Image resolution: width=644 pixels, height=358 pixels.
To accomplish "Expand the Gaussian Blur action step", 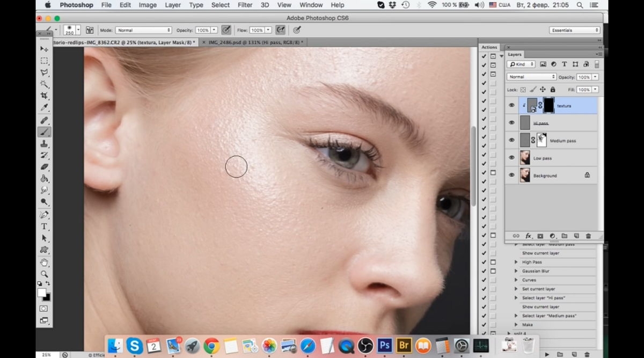I will tap(516, 271).
